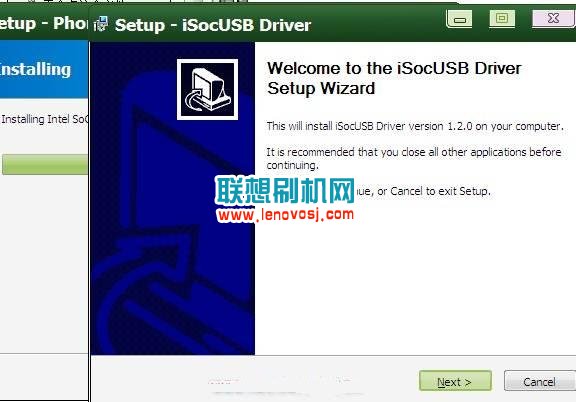Minimize the iSocUSB Driver setup window
This screenshot has width=576, height=402.
tap(459, 19)
